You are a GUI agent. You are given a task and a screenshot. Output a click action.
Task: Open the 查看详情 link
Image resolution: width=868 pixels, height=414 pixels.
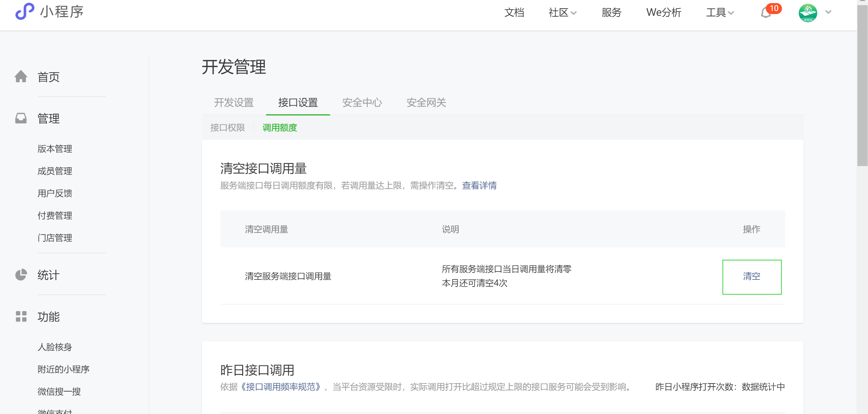tap(479, 186)
